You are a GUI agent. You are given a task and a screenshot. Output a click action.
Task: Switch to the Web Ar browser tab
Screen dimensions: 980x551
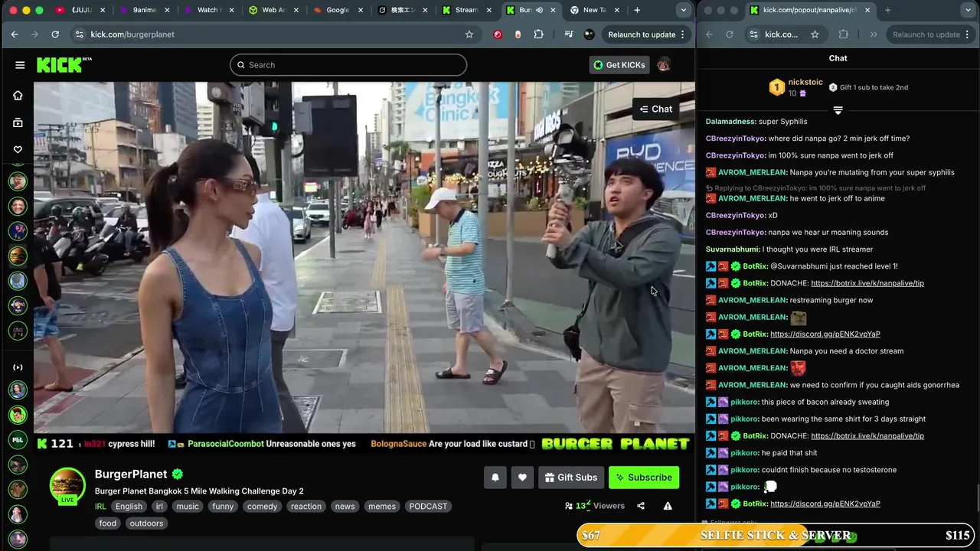tap(273, 10)
